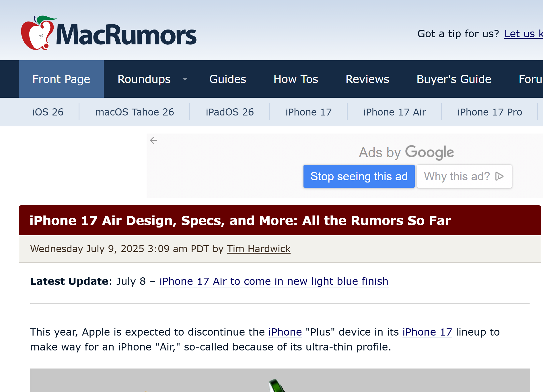Open the Guides menu item

coord(228,79)
